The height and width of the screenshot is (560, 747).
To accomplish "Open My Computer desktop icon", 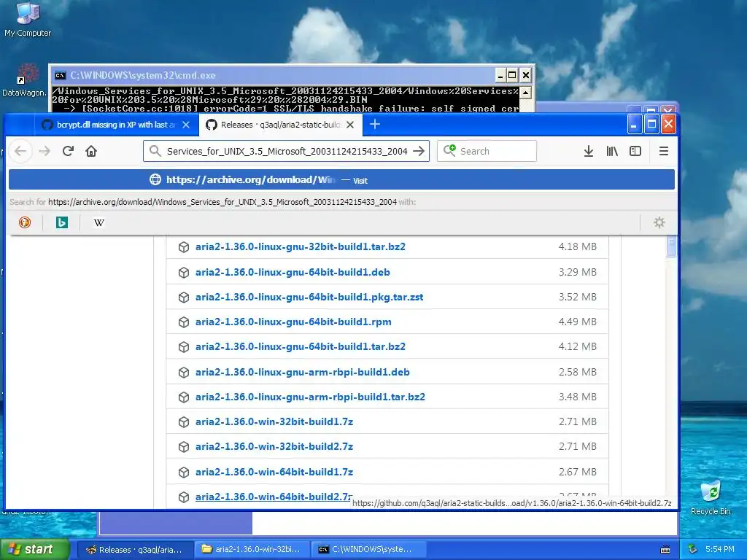I will pyautogui.click(x=28, y=20).
